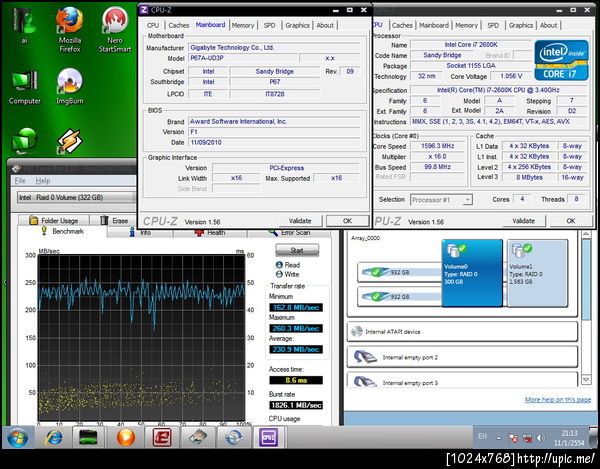
Task: Open Memory tab in CPU-Z Mainboard window
Action: point(243,25)
